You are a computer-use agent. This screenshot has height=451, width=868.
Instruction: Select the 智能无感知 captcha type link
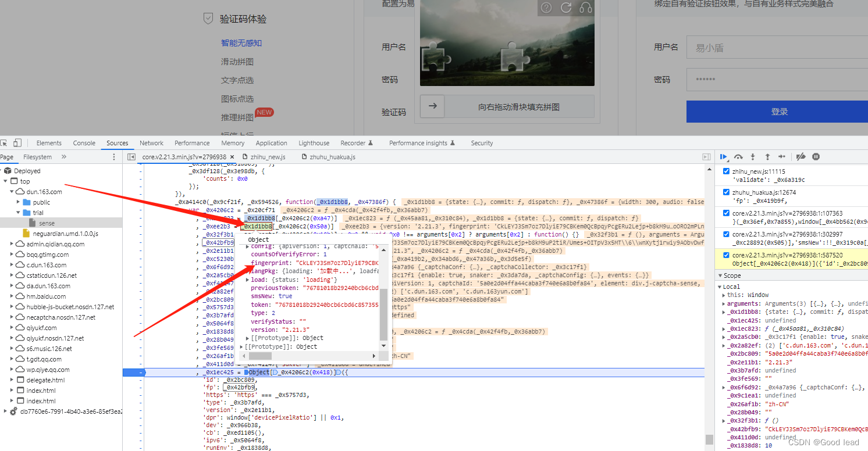pos(241,42)
